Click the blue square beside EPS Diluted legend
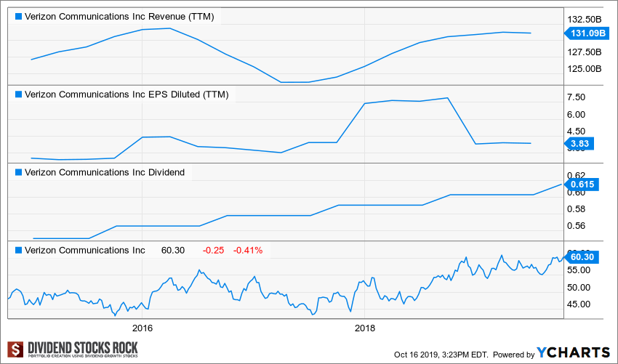Screen dimensions: 618x364 [x=18, y=94]
